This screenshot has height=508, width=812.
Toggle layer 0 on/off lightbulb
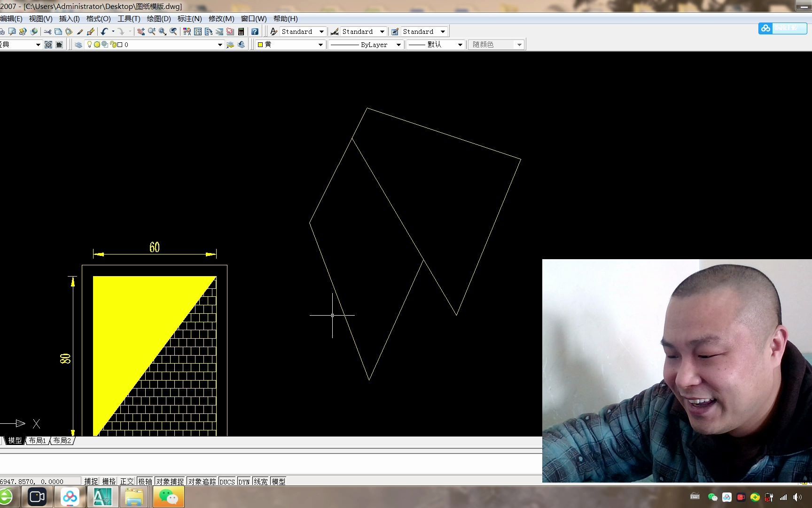[89, 45]
